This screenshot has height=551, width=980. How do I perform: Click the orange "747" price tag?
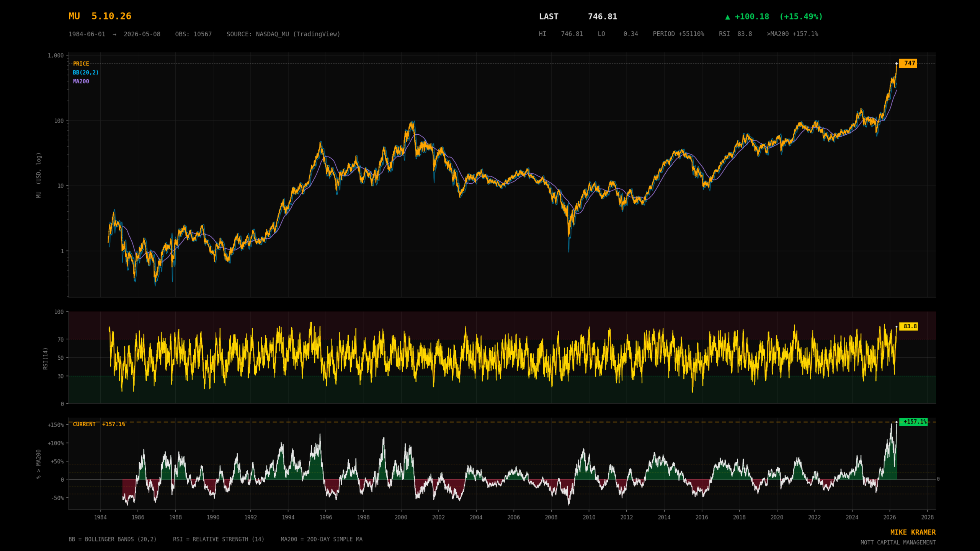(908, 63)
